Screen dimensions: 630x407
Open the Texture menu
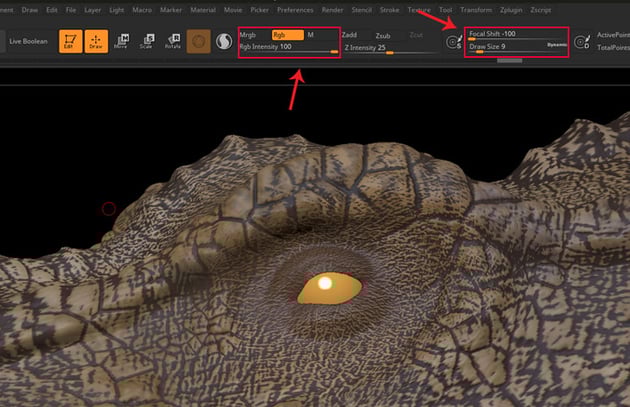(x=419, y=9)
